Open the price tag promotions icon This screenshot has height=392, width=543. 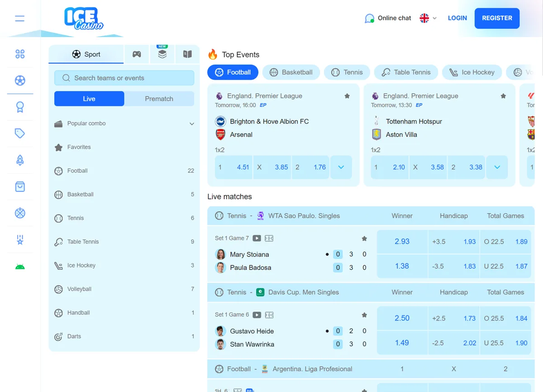click(x=20, y=134)
